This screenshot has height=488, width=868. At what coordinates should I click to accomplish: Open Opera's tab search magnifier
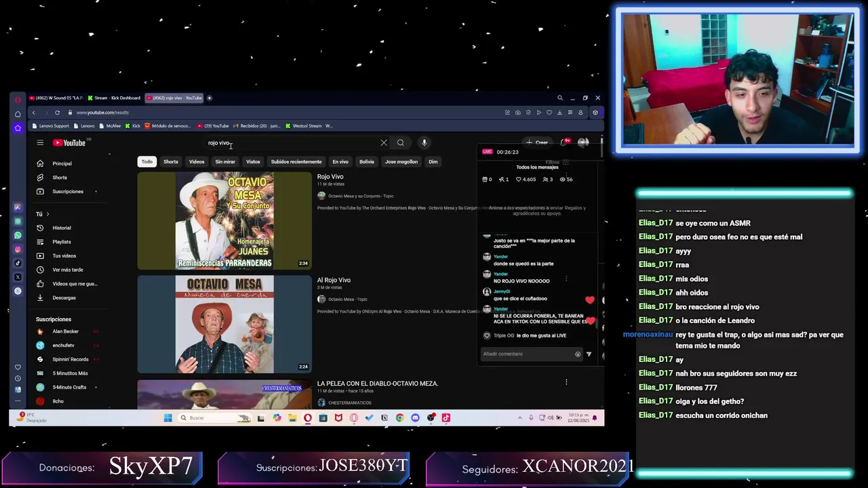point(560,98)
